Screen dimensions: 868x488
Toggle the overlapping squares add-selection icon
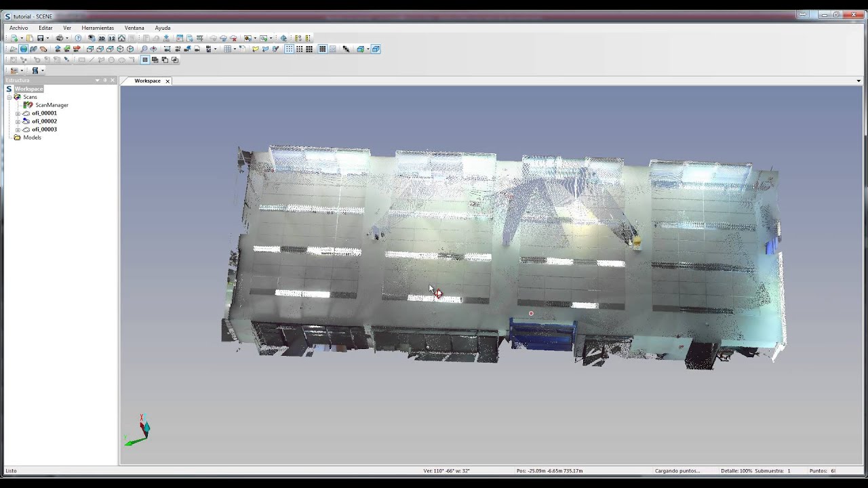pyautogui.click(x=155, y=60)
